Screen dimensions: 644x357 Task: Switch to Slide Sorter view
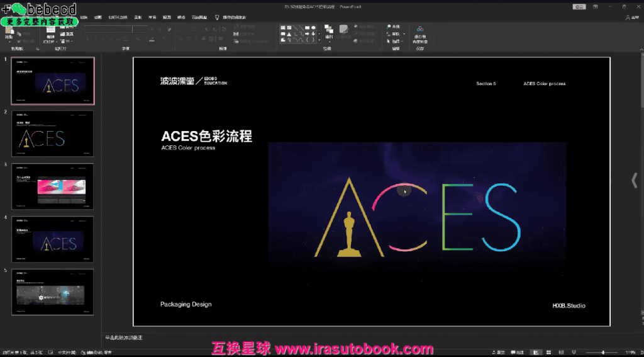(x=548, y=353)
